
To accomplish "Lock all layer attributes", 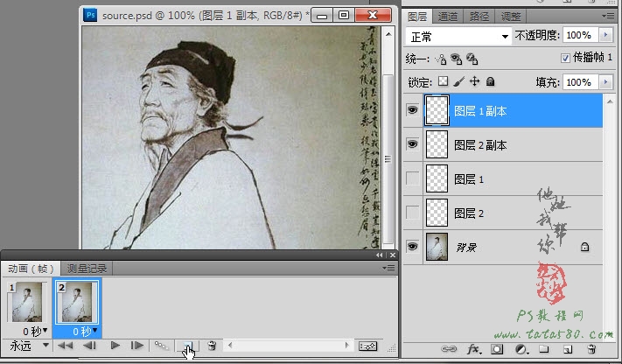I will click(490, 81).
